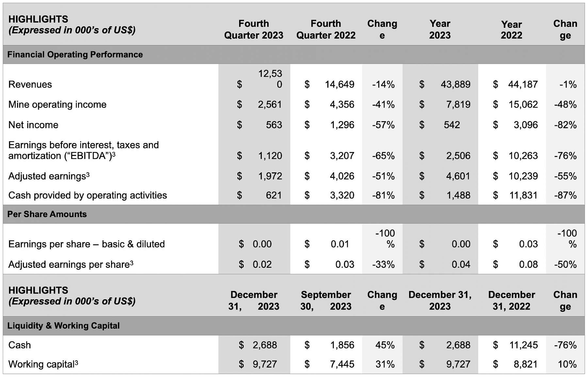The width and height of the screenshot is (588, 378).
Task: Select the 43,889 yearly revenue value
Action: (x=455, y=84)
